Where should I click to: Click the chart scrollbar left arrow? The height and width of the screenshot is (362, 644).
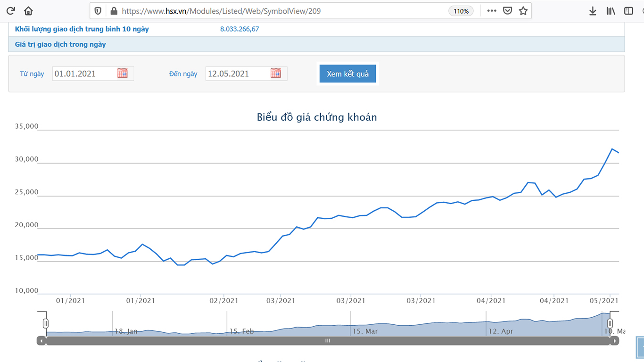pyautogui.click(x=41, y=341)
